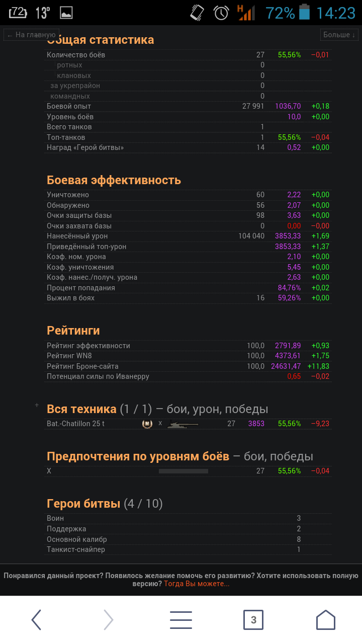Viewport: 362px width, 644px height.
Task: Tap the battery icon in status bar
Action: tap(305, 12)
